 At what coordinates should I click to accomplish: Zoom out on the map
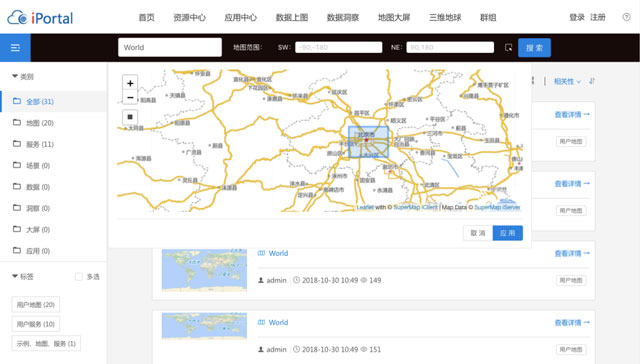(x=130, y=98)
